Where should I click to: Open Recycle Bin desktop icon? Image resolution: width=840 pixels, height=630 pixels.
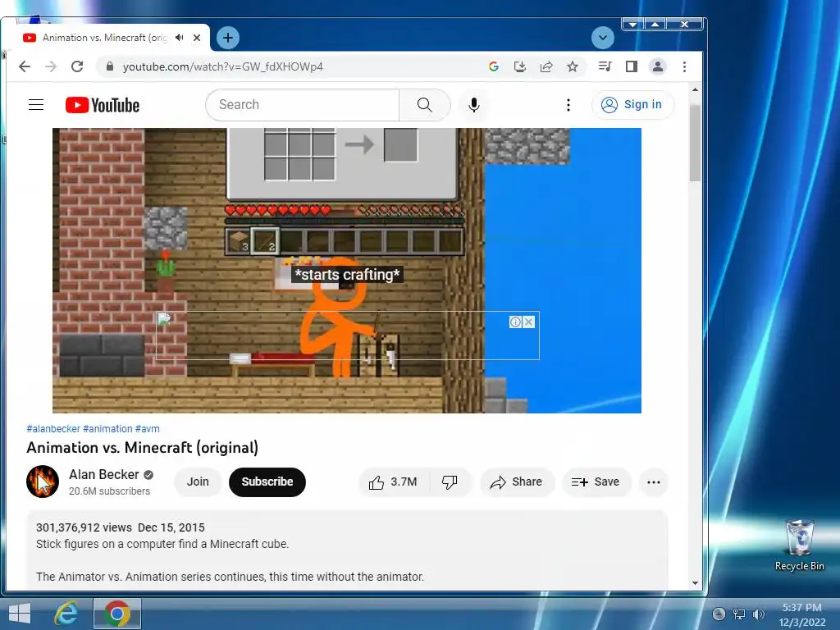(799, 546)
